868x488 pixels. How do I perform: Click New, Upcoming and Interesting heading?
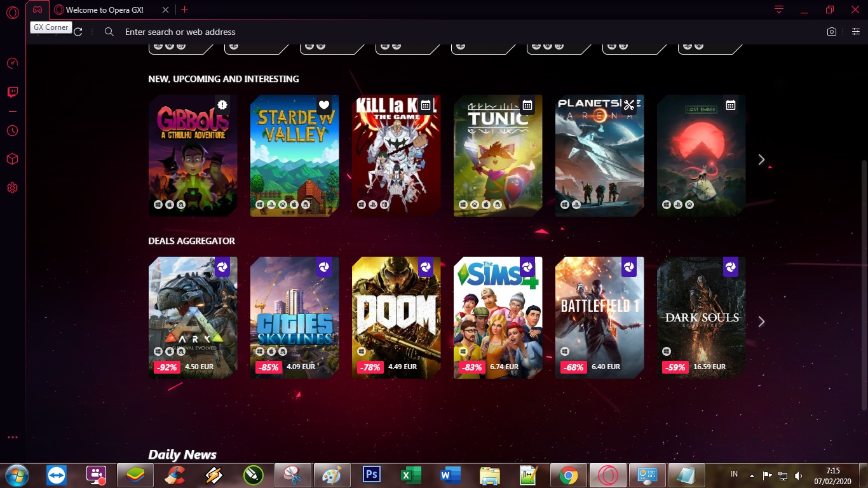click(224, 79)
